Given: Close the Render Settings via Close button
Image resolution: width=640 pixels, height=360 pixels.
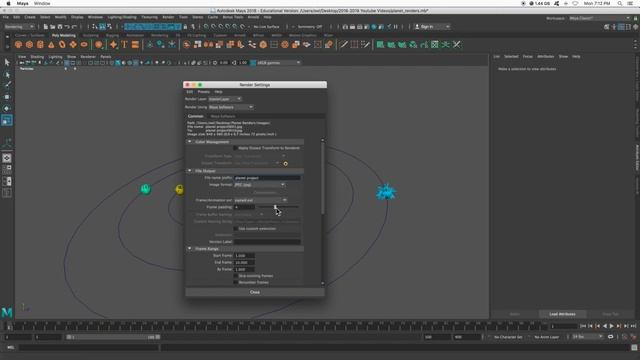Looking at the screenshot, I should pyautogui.click(x=255, y=292).
